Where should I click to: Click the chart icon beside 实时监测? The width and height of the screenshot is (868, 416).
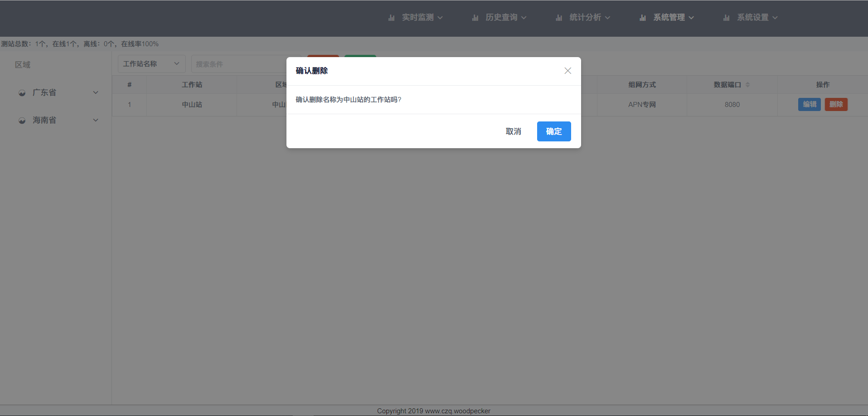click(392, 18)
